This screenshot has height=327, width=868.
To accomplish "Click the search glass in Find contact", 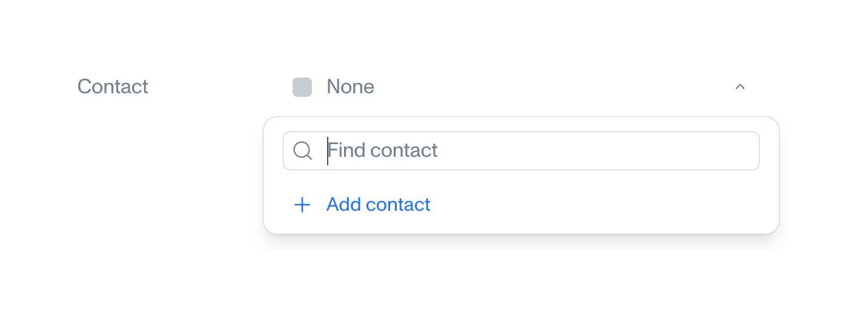I will (x=302, y=151).
